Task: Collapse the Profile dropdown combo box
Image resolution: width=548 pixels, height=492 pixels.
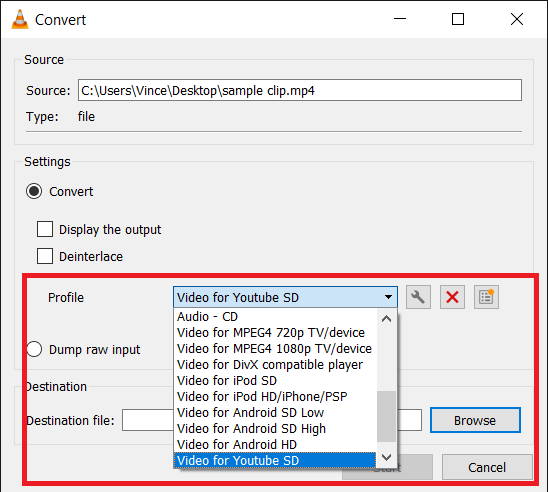Action: click(285, 297)
